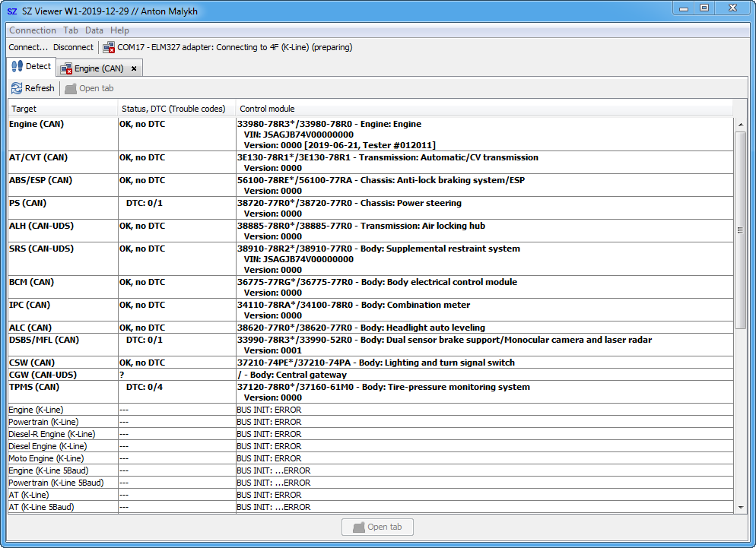The width and height of the screenshot is (756, 548).
Task: Click the Engine (CAN) tab icon
Action: pos(66,68)
